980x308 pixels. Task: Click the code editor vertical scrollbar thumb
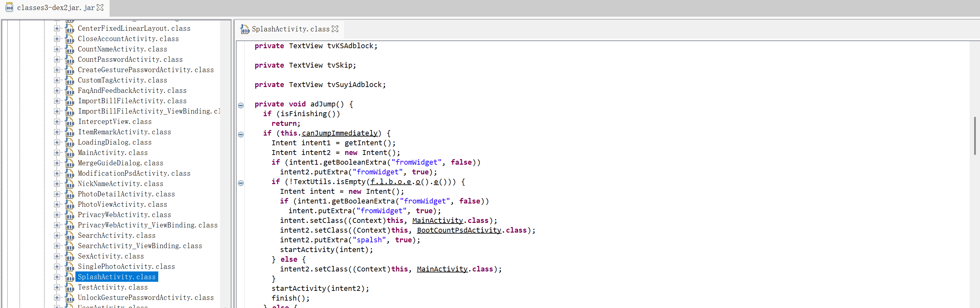pos(974,136)
